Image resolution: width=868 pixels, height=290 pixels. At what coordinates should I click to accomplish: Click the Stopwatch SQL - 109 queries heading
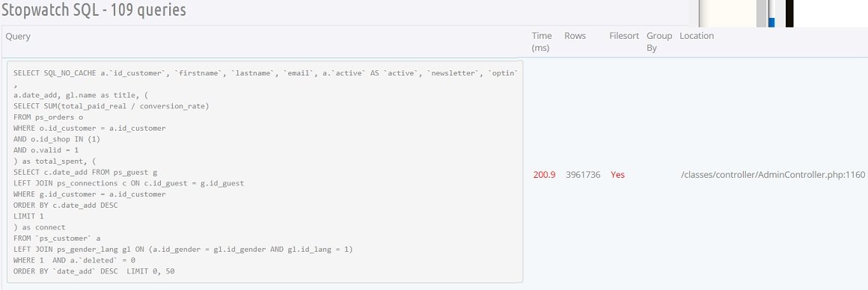point(93,10)
